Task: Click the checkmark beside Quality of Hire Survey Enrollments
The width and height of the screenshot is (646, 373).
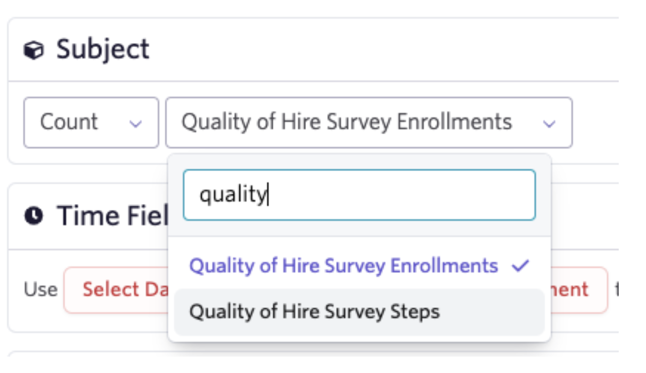Action: click(520, 266)
